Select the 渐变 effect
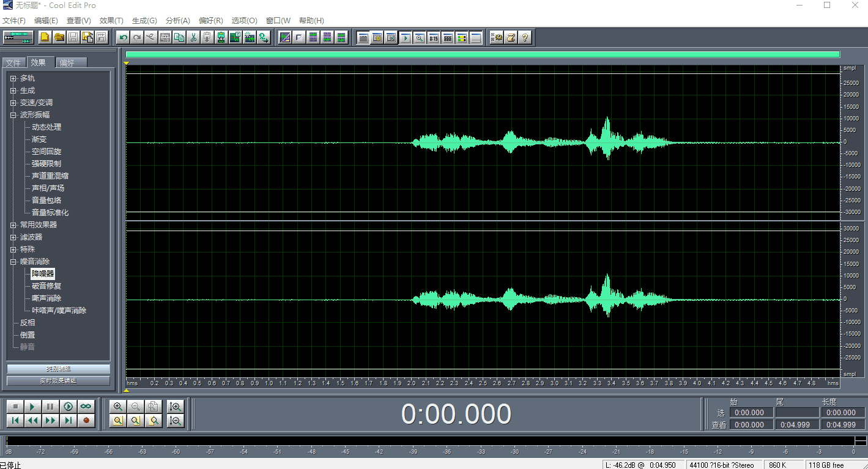This screenshot has height=469, width=868. pos(39,139)
